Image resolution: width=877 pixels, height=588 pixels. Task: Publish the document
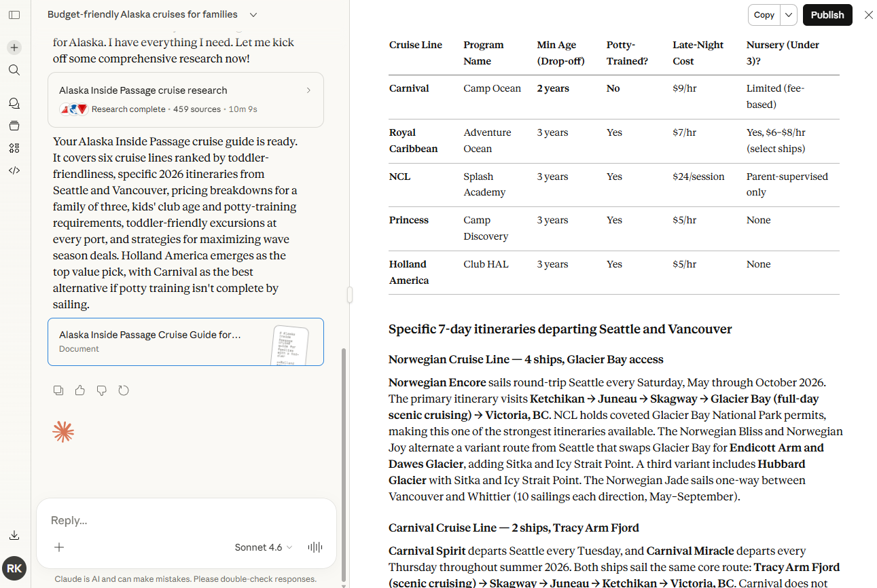click(x=827, y=15)
